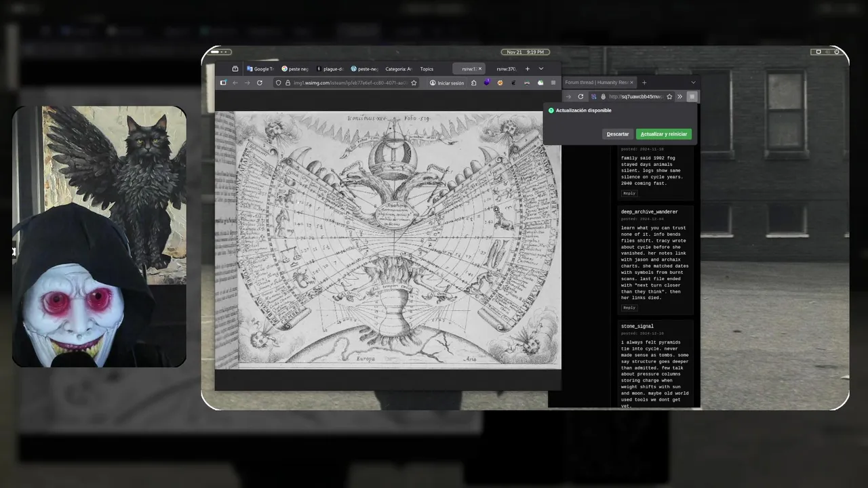The height and width of the screenshot is (488, 868).
Task: Select username deep_archive_wanderer
Action: click(649, 212)
